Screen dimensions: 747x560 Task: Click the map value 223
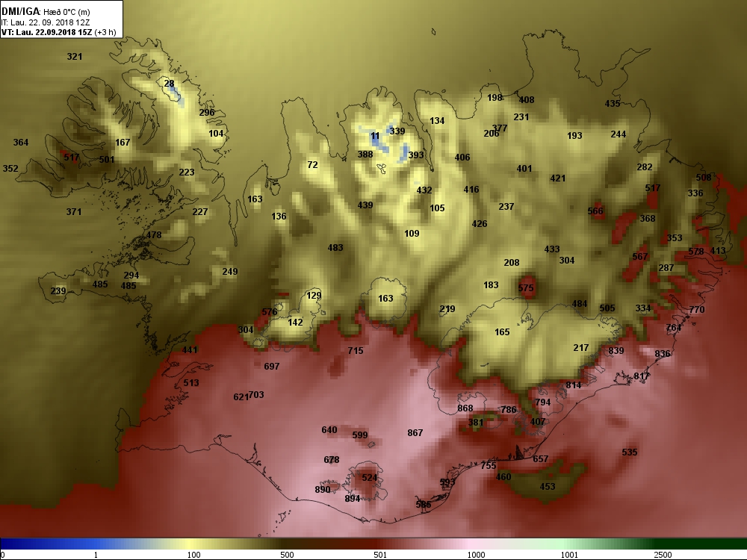187,172
